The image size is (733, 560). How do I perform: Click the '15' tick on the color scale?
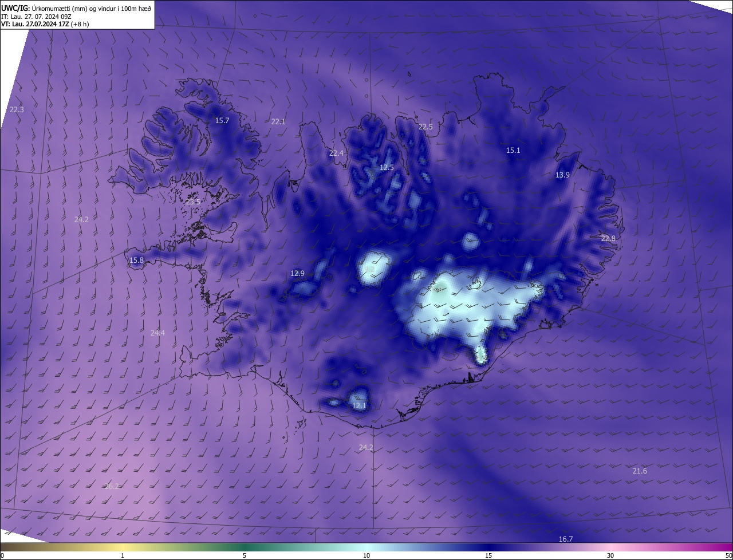pyautogui.click(x=488, y=555)
